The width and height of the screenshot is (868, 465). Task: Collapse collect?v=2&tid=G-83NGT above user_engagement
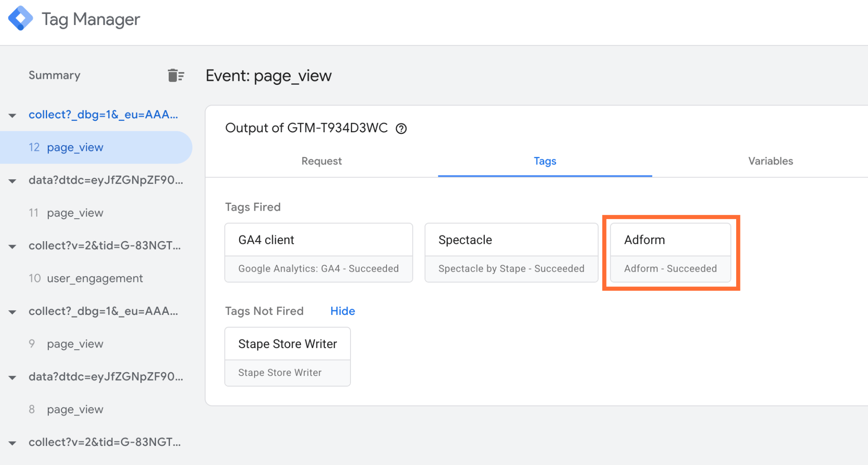tap(13, 246)
